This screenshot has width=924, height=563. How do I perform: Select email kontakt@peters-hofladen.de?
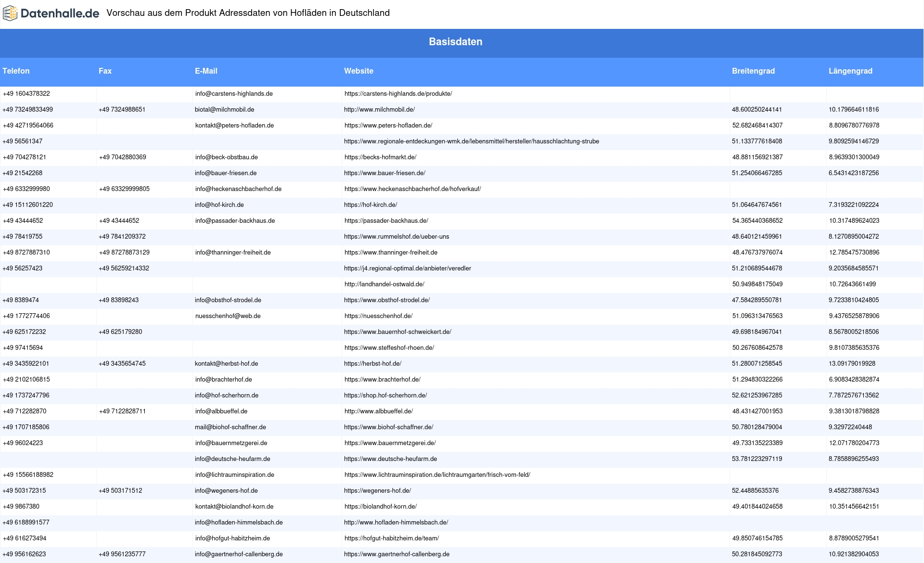point(234,126)
